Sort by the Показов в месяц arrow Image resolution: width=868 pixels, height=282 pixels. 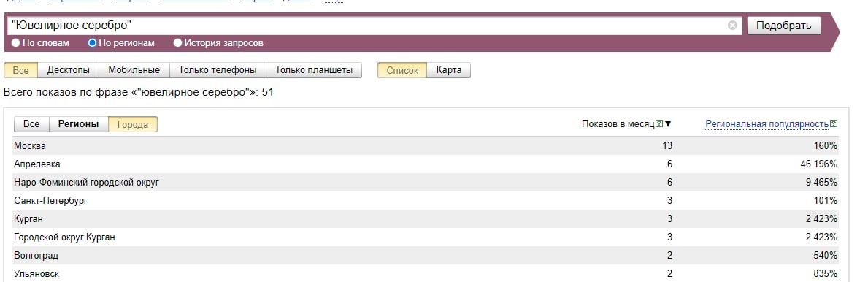668,123
